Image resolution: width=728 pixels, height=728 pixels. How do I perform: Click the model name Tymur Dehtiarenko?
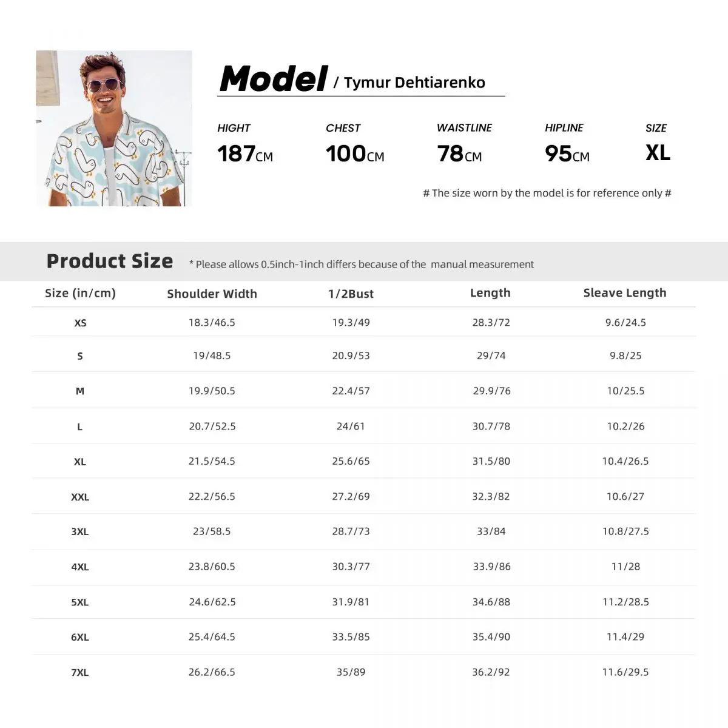coord(414,83)
